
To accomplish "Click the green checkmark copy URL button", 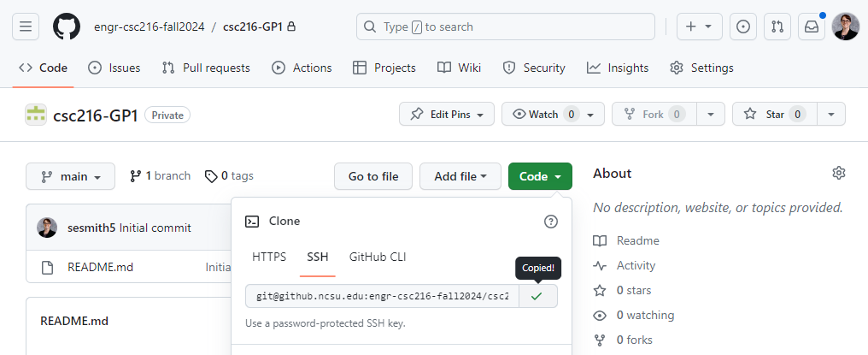I will [538, 296].
